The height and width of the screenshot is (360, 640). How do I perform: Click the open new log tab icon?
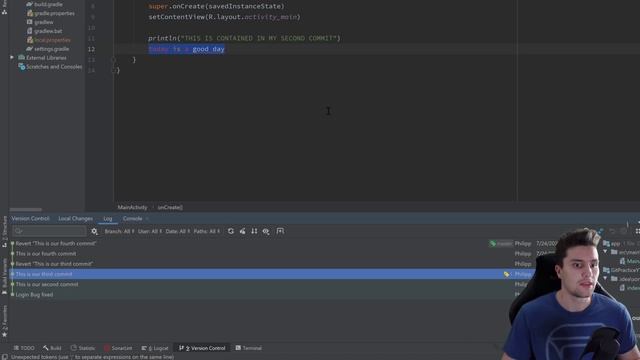coord(280,231)
